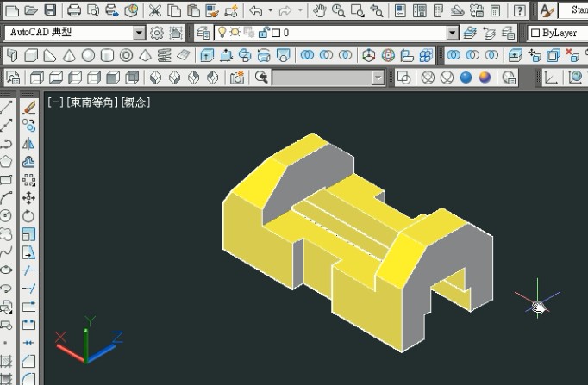Image resolution: width=588 pixels, height=385 pixels.
Task: Select the Cylinder solid tool
Action: (107, 56)
